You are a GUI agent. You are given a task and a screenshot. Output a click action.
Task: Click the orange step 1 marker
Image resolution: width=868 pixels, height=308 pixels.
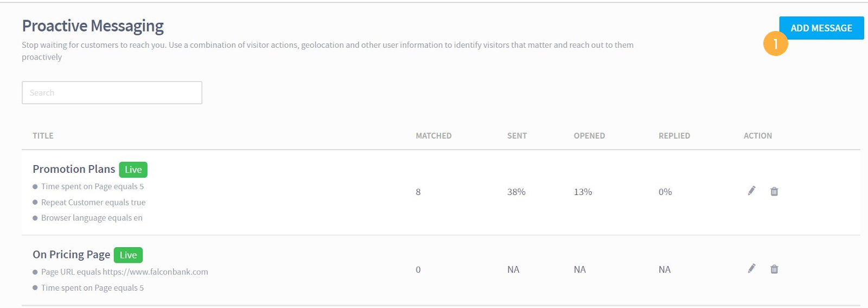(776, 43)
